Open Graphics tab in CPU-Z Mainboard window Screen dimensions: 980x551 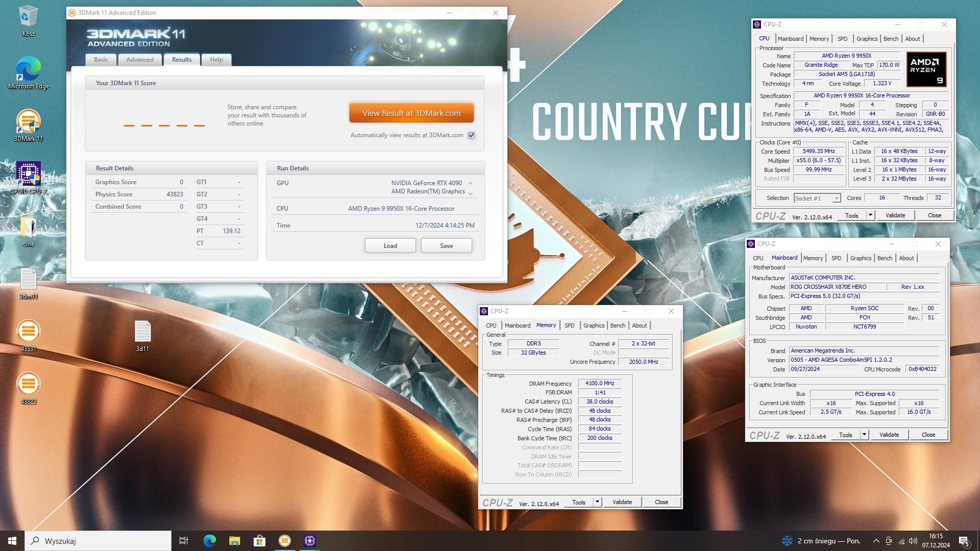(x=861, y=258)
